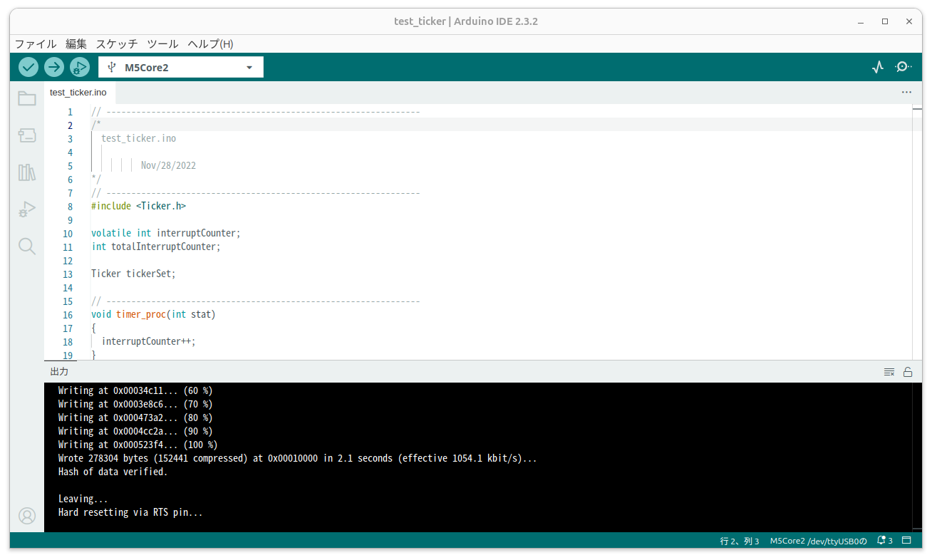Open the Search sidebar panel
The width and height of the screenshot is (932, 560).
pos(26,246)
